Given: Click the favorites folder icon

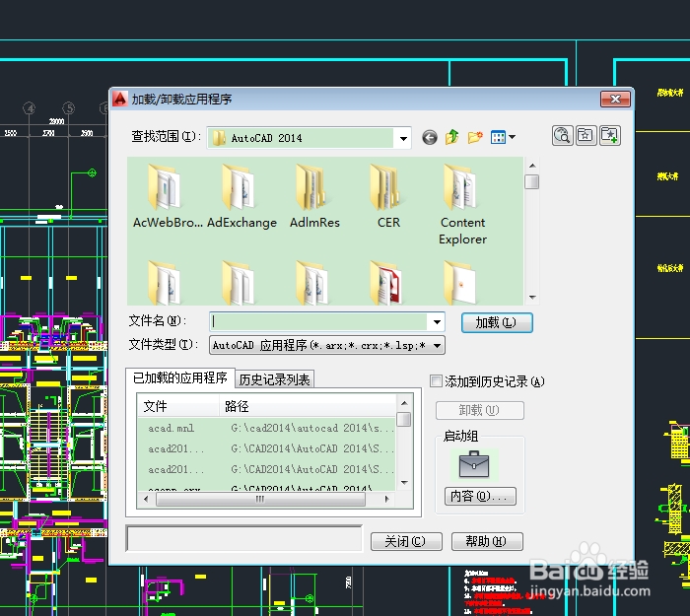Looking at the screenshot, I should coord(586,136).
